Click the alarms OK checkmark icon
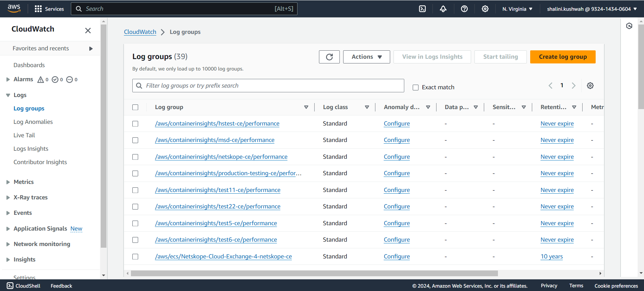Screen dimensions: 644x291 pyautogui.click(x=55, y=80)
